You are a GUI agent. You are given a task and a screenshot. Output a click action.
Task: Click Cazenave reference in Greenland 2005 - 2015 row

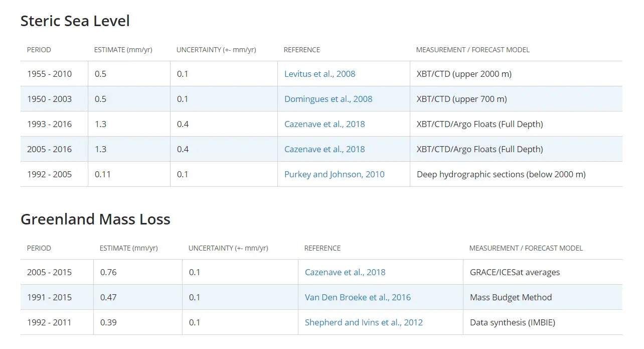[345, 272]
